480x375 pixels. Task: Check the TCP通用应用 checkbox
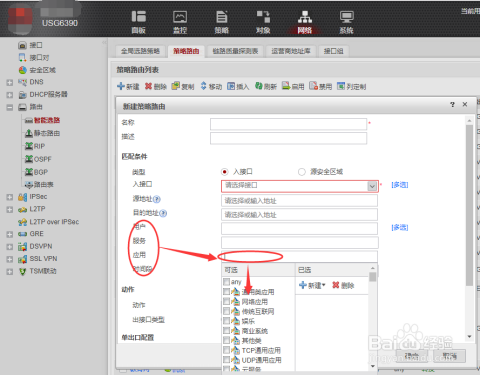click(226, 350)
